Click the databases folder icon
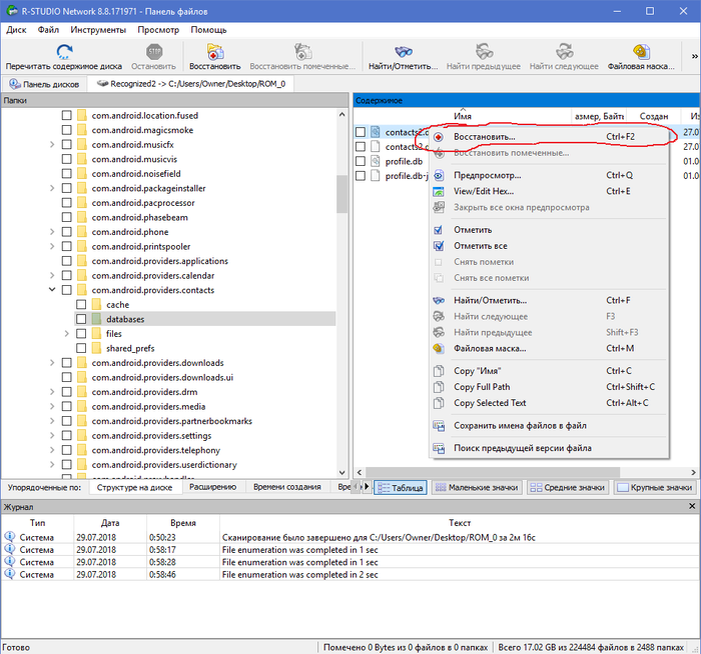Image resolution: width=701 pixels, height=654 pixels. click(96, 319)
